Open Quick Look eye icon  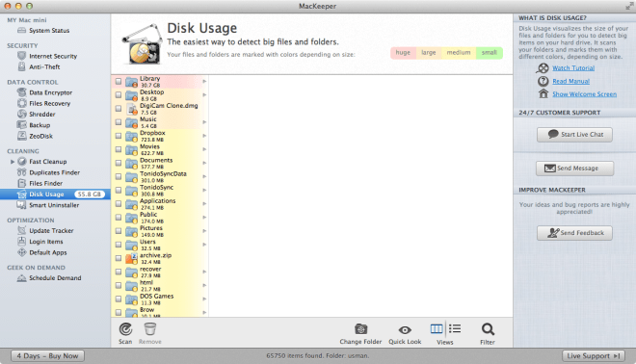405,330
